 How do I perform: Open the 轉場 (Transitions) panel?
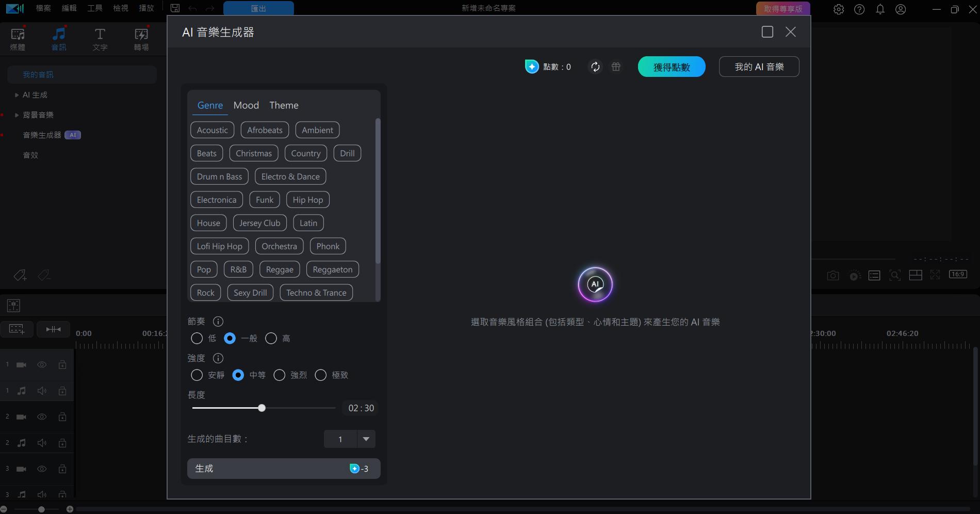tap(141, 38)
